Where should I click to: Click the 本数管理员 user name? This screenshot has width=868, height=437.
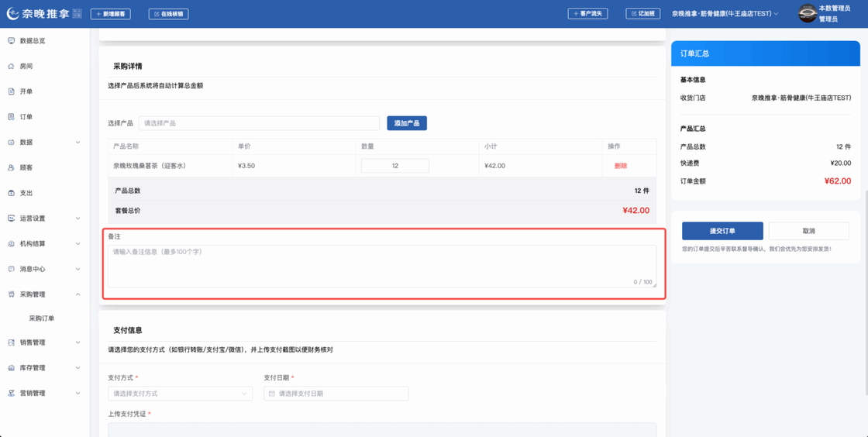(x=834, y=9)
